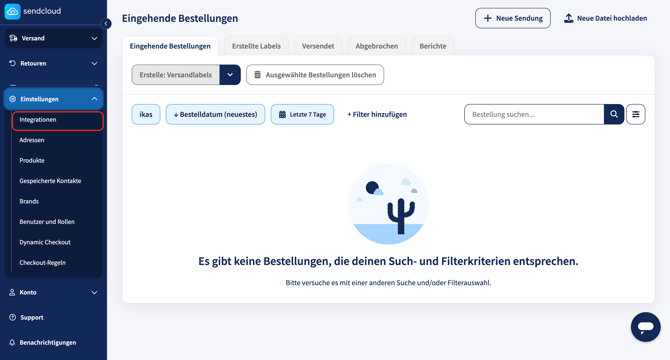The width and height of the screenshot is (670, 360).
Task: Click Ausgewählte Bestellungen löschen
Action: 315,75
